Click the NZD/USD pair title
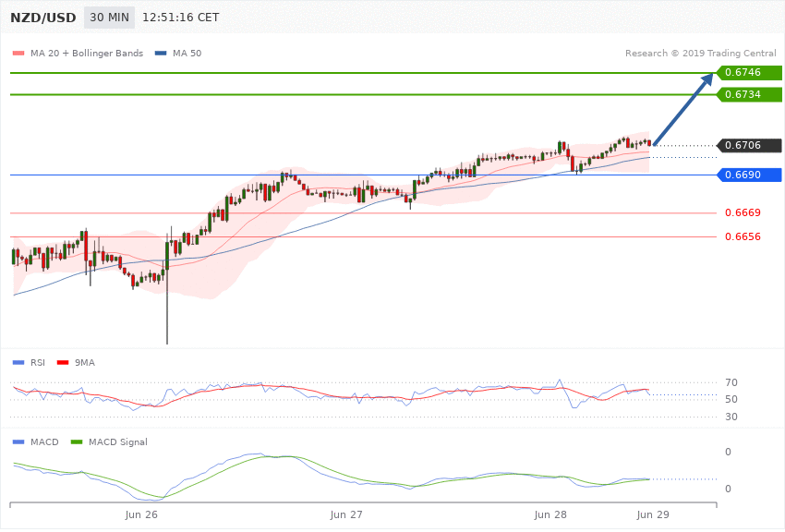The height and width of the screenshot is (532, 785). pos(43,18)
